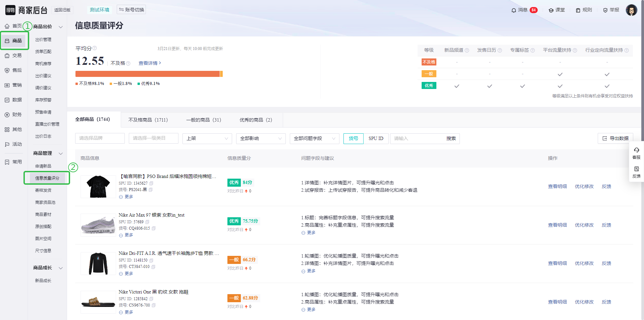Open the 交易 sidebar icon
The image size is (644, 320).
tap(7, 56)
